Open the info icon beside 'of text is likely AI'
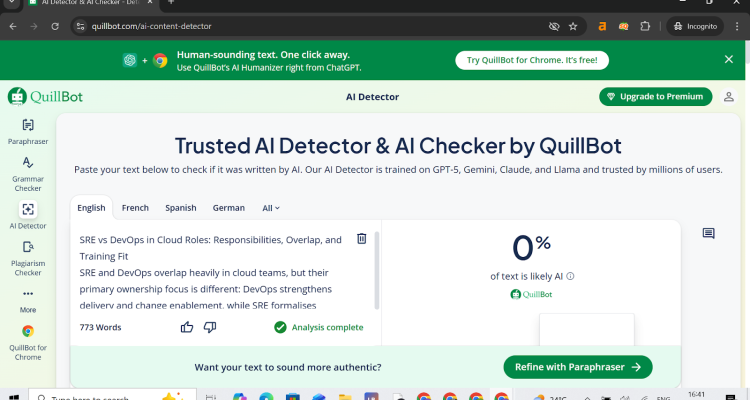The image size is (750, 400). (570, 276)
